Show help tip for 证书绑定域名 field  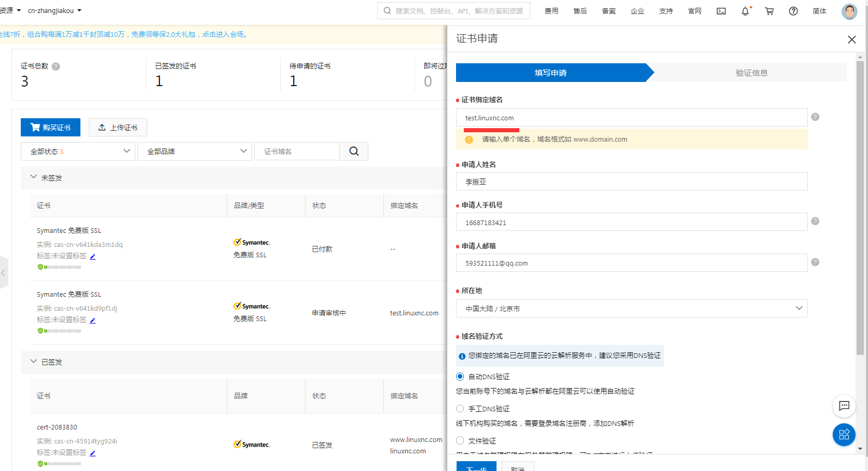pyautogui.click(x=815, y=117)
